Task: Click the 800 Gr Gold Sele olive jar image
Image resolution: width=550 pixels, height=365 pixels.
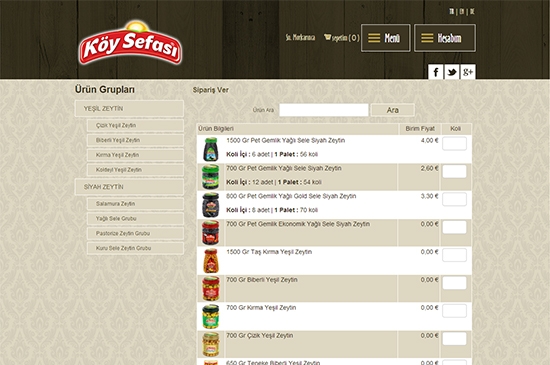Action: (x=211, y=205)
